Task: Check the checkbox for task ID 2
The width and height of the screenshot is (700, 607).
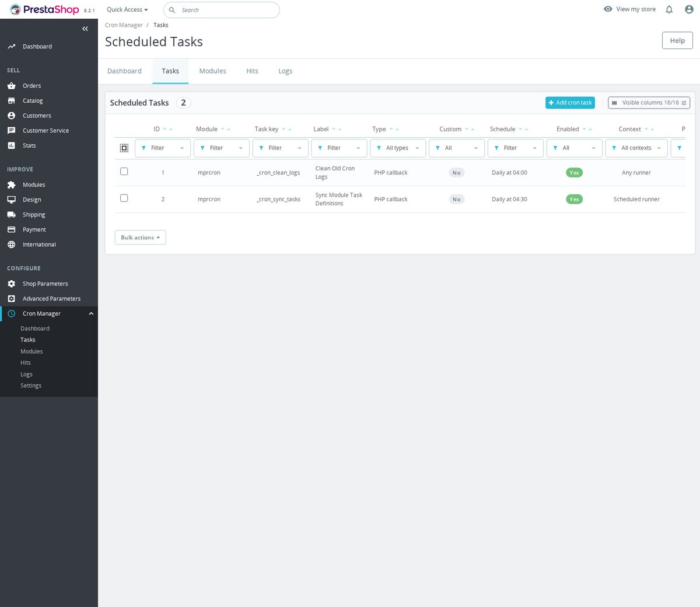Action: (x=124, y=198)
